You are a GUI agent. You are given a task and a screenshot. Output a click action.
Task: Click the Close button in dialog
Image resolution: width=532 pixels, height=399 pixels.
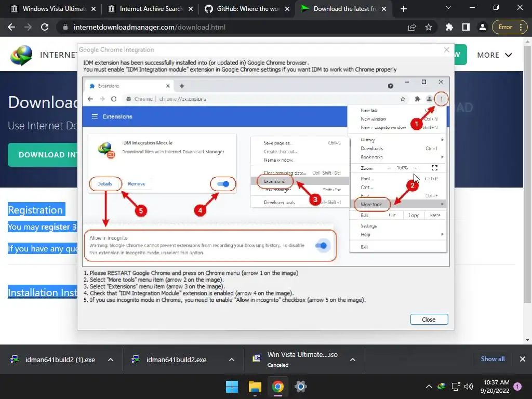[429, 320]
